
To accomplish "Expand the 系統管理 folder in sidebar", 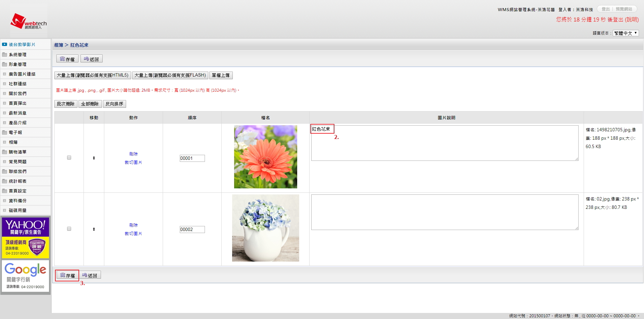I will pyautogui.click(x=17, y=54).
